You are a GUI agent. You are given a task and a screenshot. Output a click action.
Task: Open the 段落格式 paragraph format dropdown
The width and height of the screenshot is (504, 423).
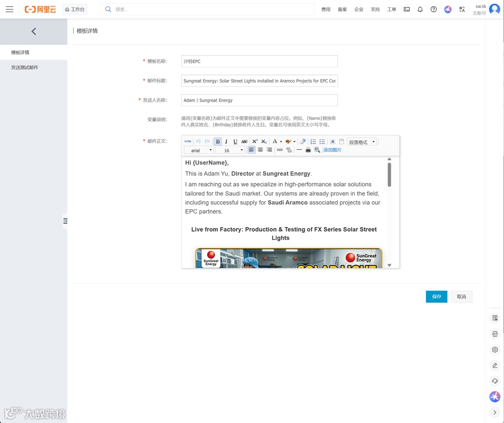(x=362, y=142)
